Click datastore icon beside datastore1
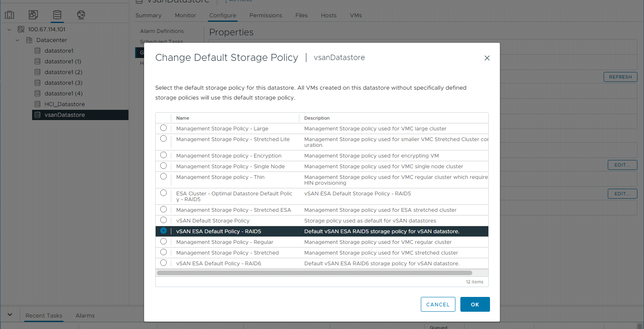The width and height of the screenshot is (644, 329). pos(37,51)
